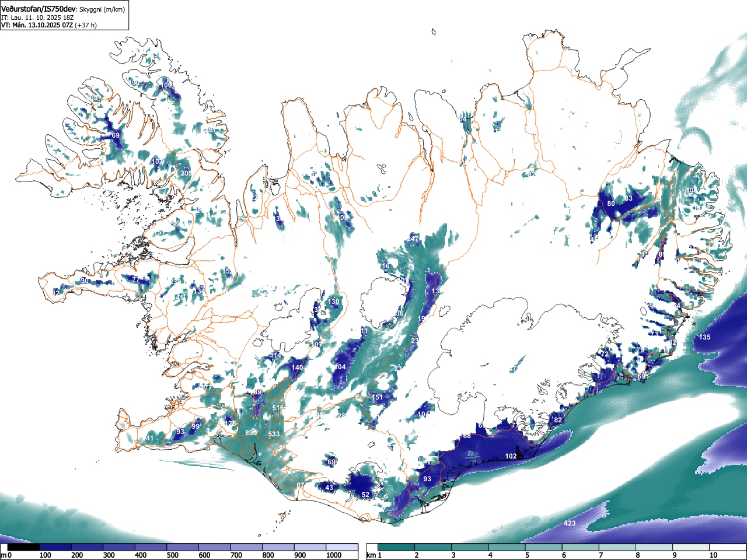Click the '43' value near the south coast

click(x=329, y=488)
